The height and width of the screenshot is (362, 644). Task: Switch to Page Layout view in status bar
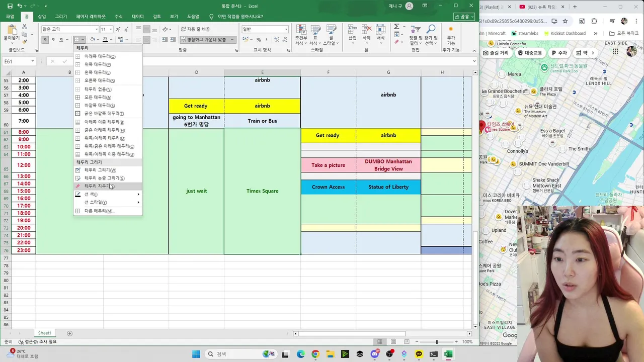[x=392, y=342]
